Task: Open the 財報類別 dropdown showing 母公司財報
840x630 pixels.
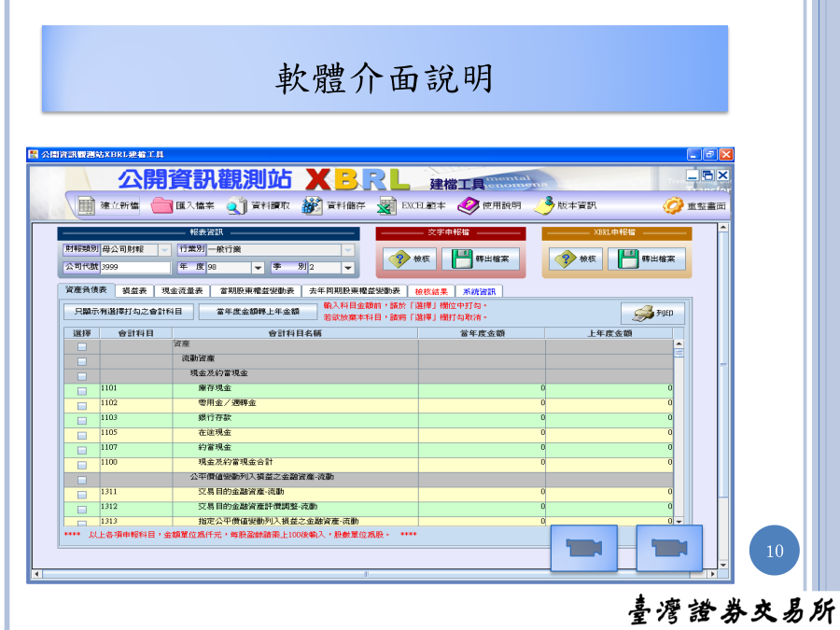Action: [164, 250]
